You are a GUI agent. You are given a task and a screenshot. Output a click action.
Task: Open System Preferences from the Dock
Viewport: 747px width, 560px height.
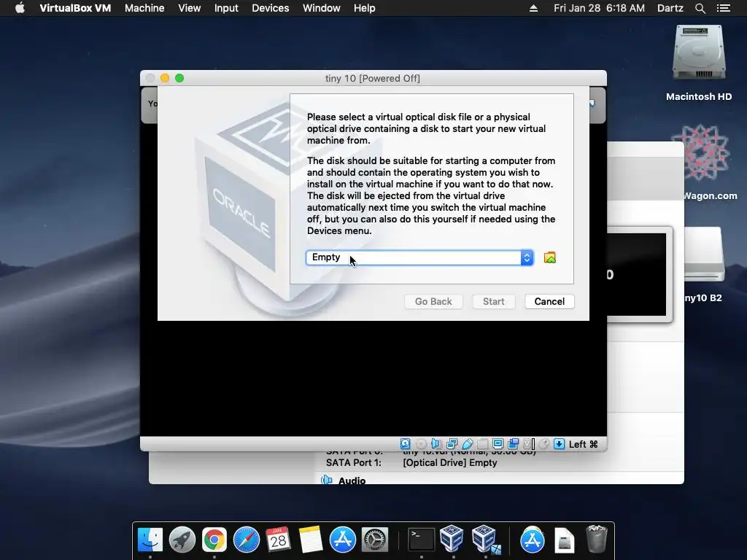(x=375, y=540)
